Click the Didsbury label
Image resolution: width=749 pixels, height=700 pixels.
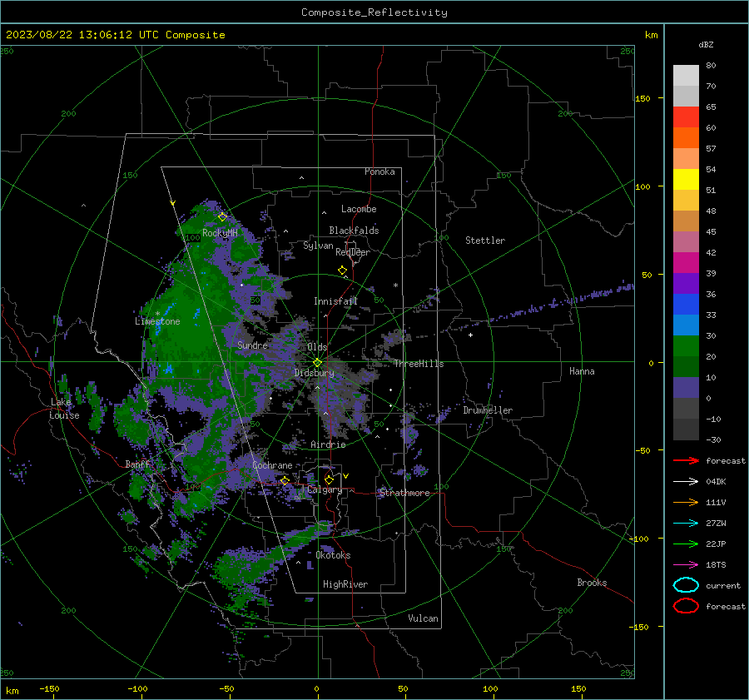314,373
